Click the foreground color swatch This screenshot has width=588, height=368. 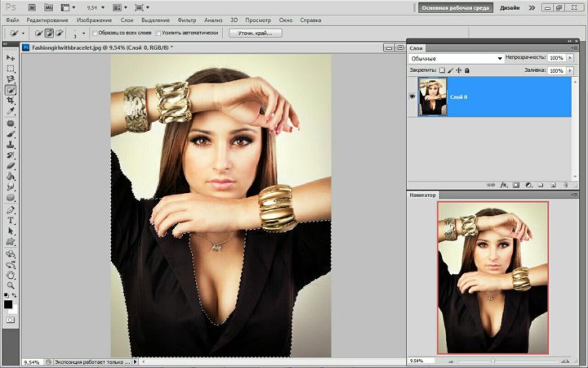coord(8,304)
